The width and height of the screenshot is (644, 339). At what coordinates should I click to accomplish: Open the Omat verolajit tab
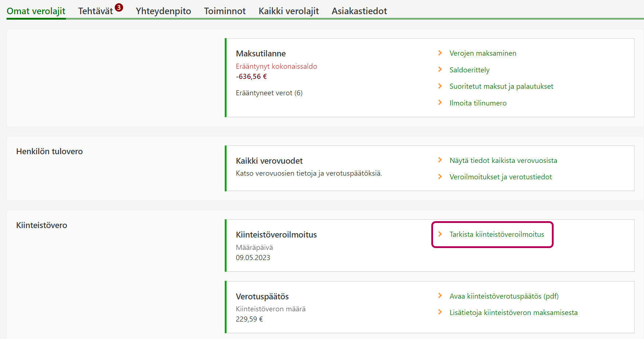pos(36,11)
